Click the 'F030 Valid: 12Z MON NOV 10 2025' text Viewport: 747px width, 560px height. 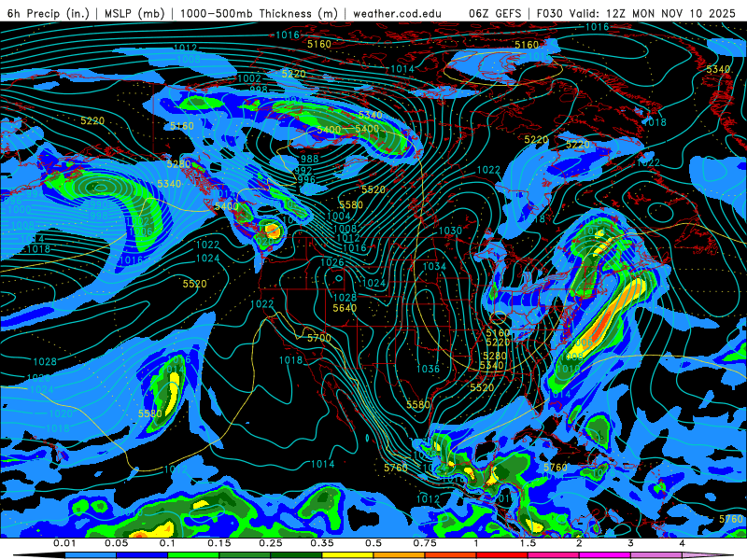(636, 13)
